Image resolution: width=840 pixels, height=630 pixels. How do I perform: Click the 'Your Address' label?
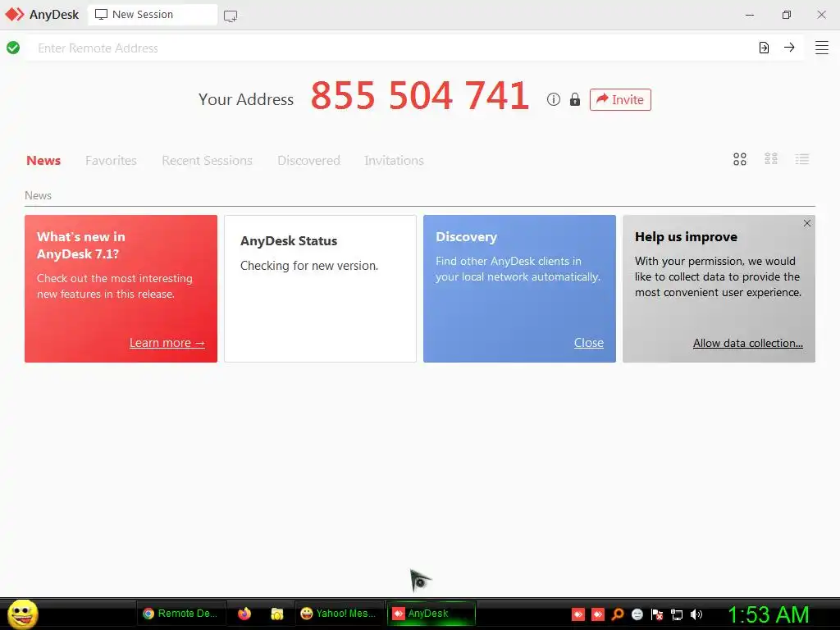point(246,99)
